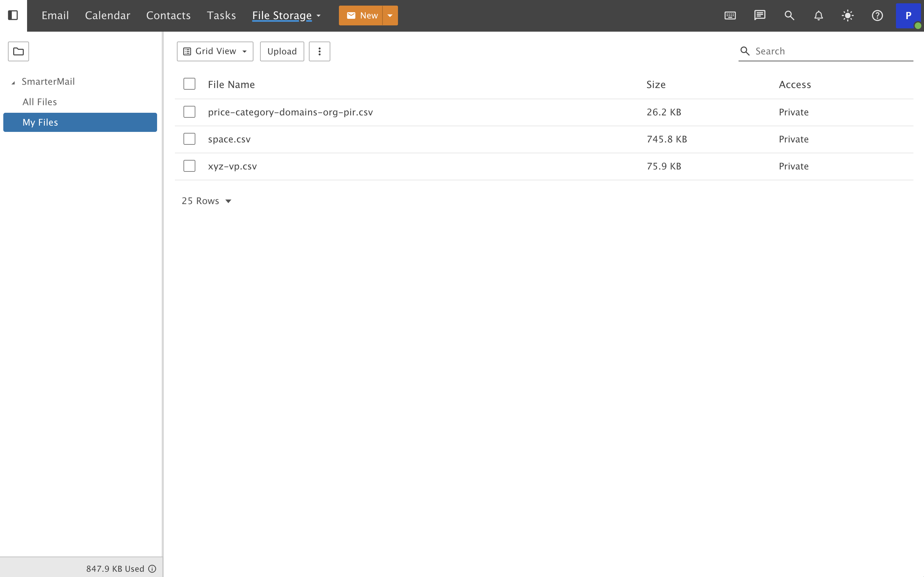Open the chat icon in the header
This screenshot has width=924, height=577.
(759, 15)
